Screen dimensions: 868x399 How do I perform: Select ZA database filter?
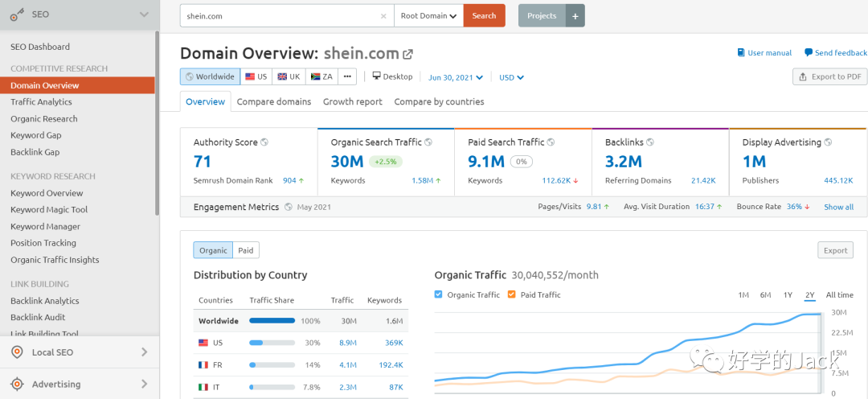[321, 76]
